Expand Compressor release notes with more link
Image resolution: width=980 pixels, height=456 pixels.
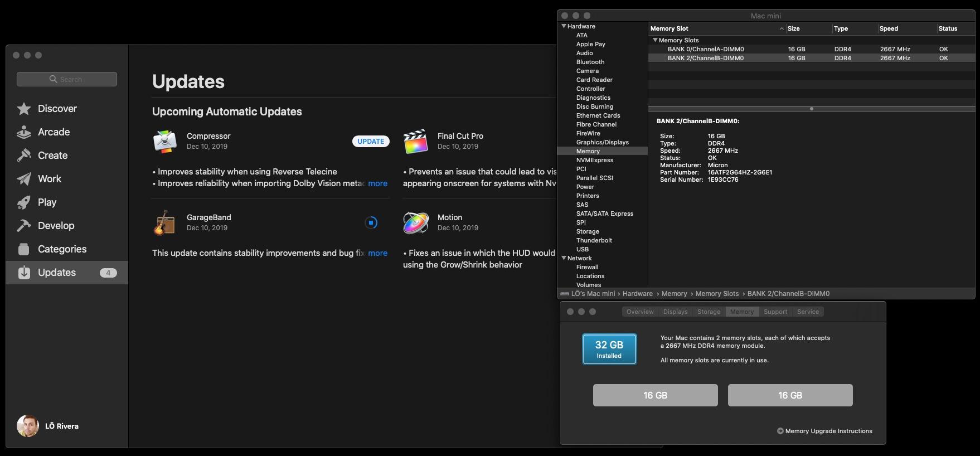[377, 183]
